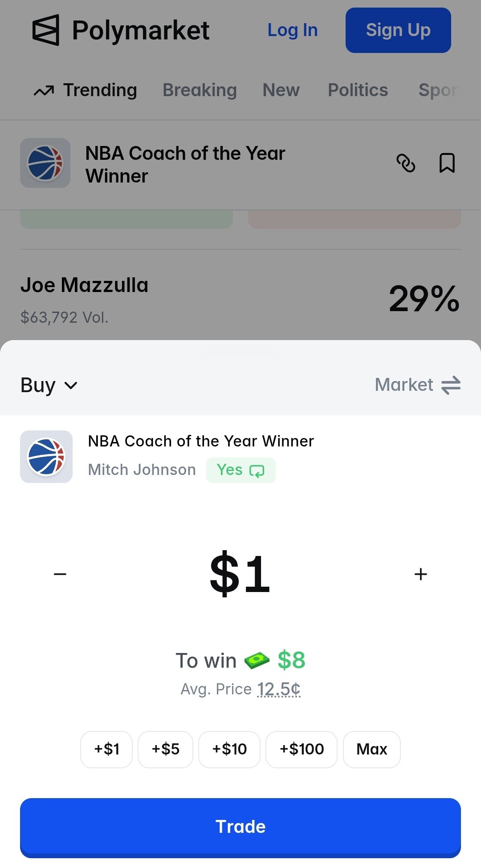Click the $1 amount input

[240, 574]
